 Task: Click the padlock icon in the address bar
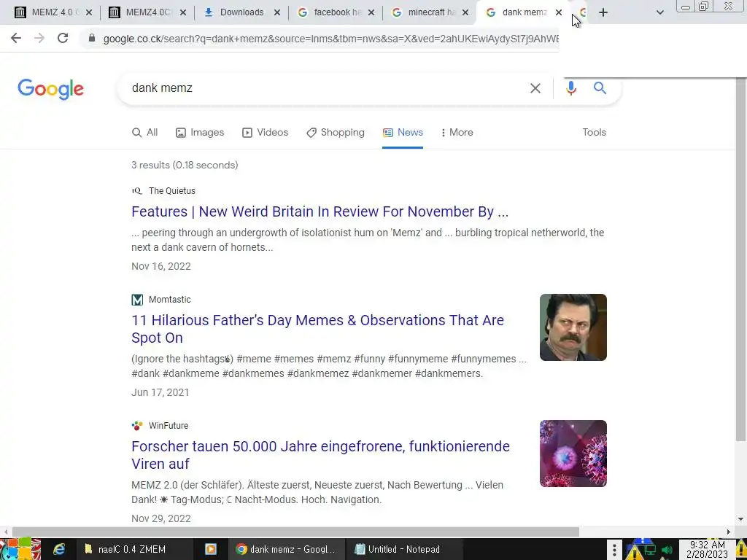click(92, 38)
